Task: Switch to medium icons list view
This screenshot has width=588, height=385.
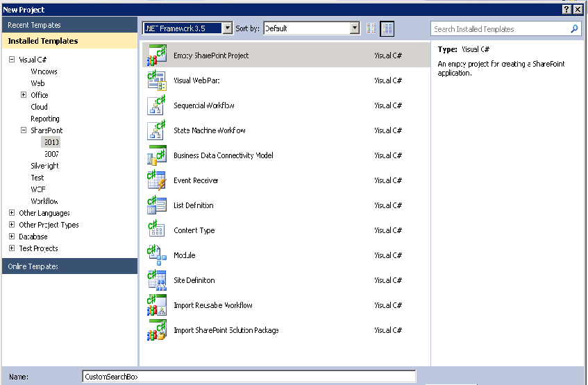Action: coord(387,28)
